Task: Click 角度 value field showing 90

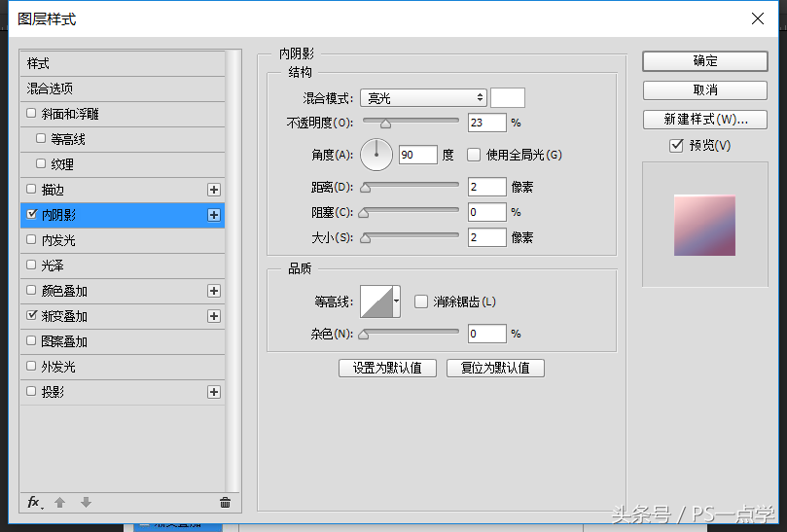Action: [x=418, y=155]
